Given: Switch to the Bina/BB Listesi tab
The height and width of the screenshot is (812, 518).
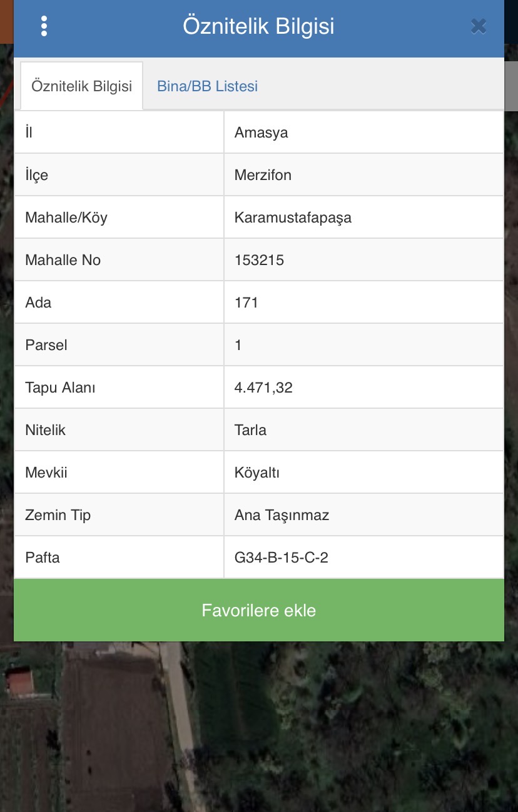Looking at the screenshot, I should (x=207, y=86).
